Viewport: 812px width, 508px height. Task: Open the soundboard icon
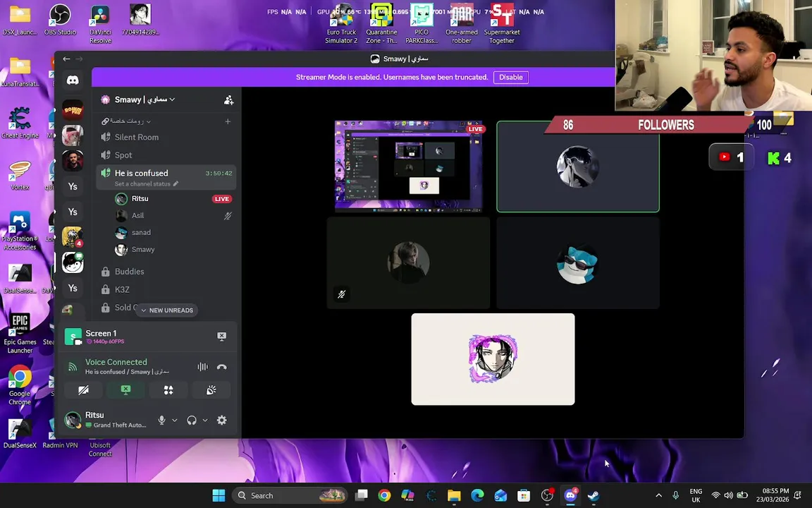(x=211, y=389)
